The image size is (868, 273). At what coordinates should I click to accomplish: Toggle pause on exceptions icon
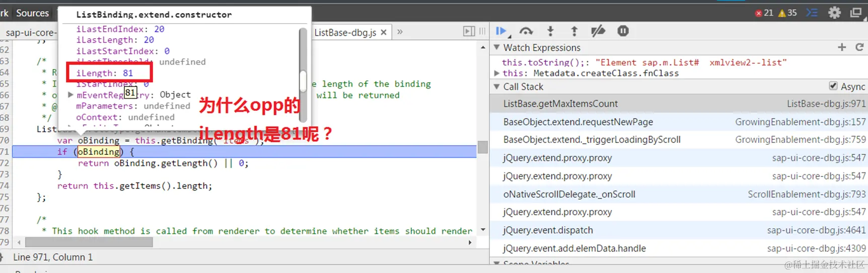pos(623,31)
